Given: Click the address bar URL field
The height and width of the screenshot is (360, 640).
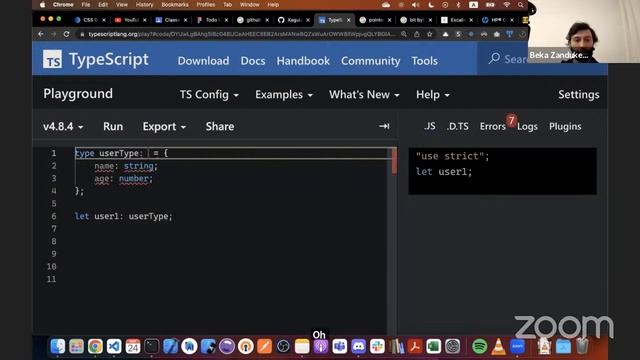Looking at the screenshot, I should pyautogui.click(x=241, y=34).
